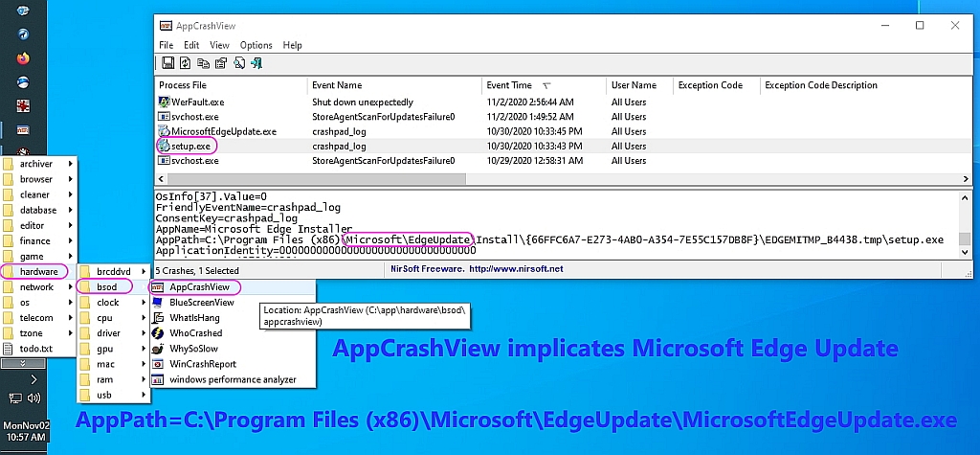Open the blue compass icon on taskbar

pyautogui.click(x=24, y=34)
